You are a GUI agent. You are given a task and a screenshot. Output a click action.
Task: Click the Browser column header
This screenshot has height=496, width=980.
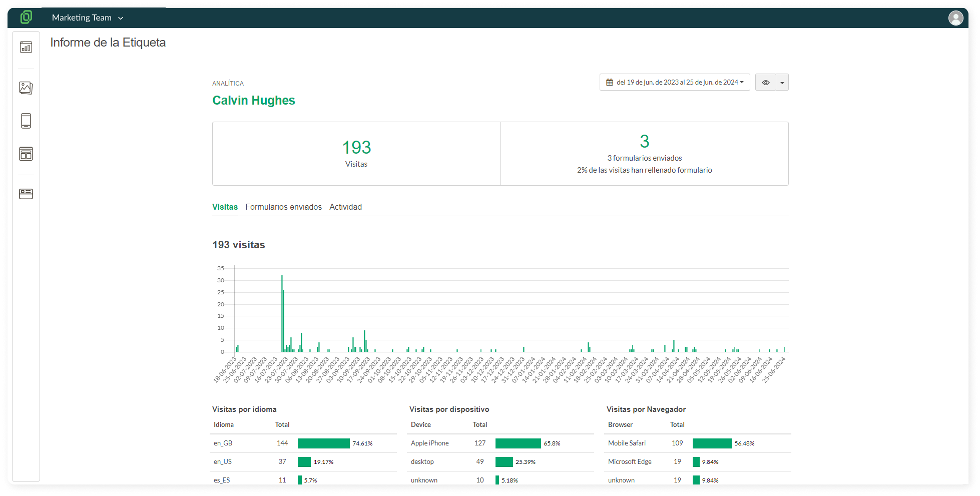click(x=620, y=424)
